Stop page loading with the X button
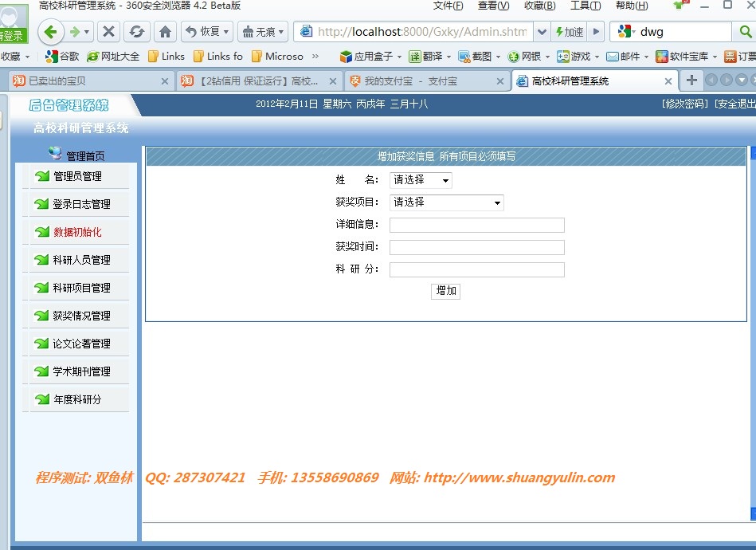 109,33
